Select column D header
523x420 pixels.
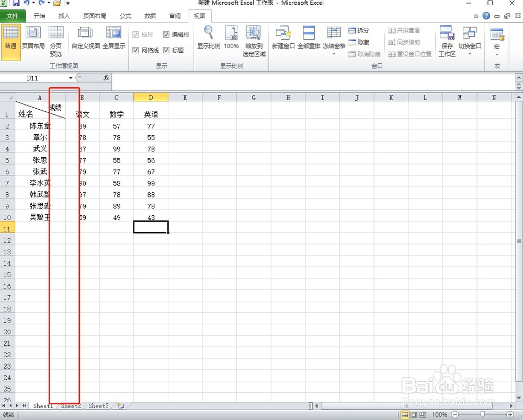pyautogui.click(x=151, y=98)
